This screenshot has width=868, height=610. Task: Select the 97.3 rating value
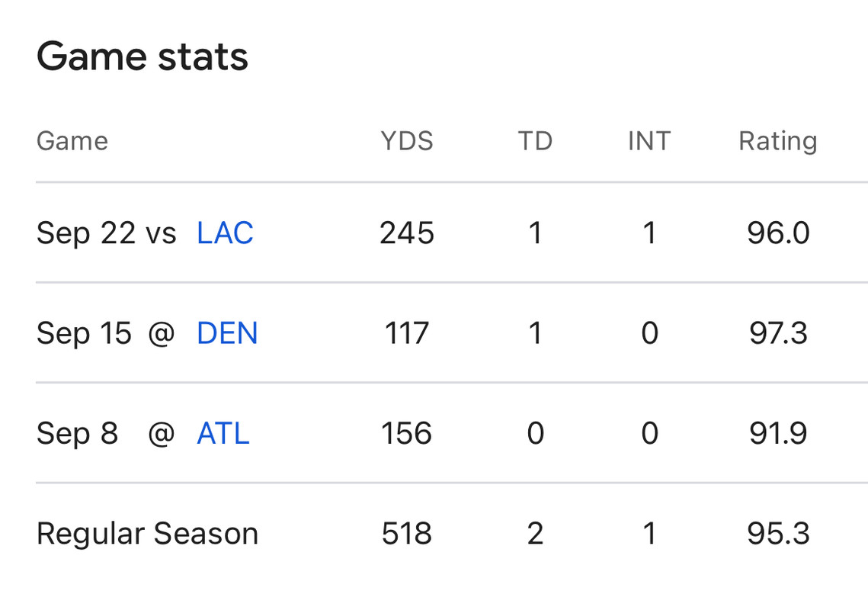click(x=778, y=334)
